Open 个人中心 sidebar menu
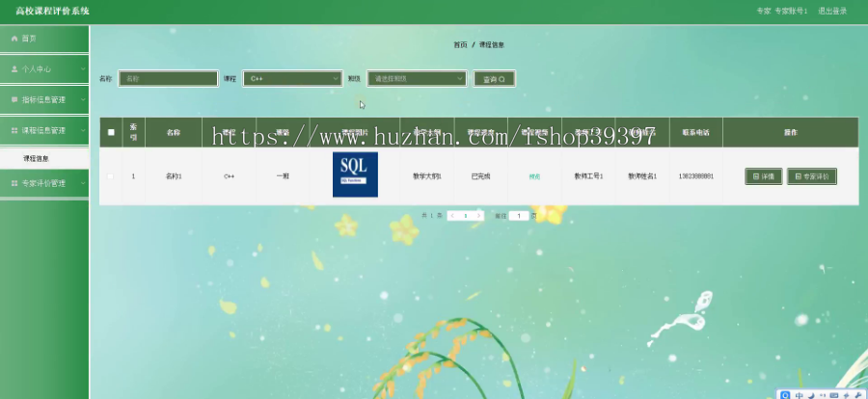The image size is (868, 399). (44, 69)
